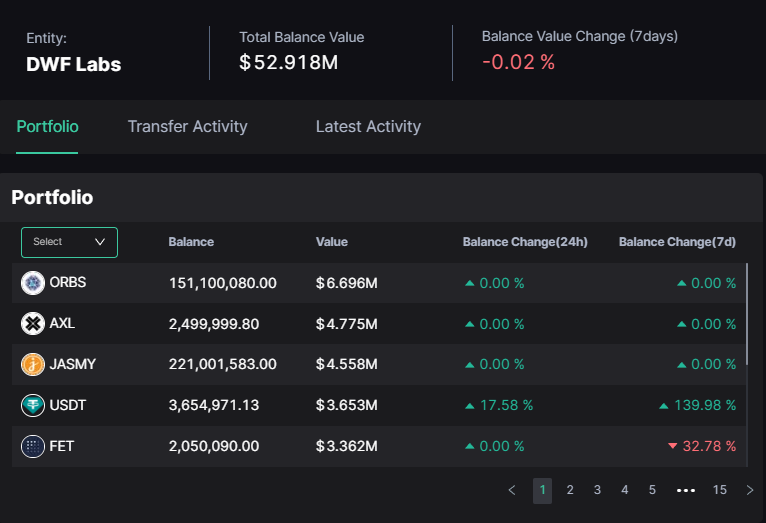766x523 pixels.
Task: Click AXL value $4.775M
Action: point(346,324)
